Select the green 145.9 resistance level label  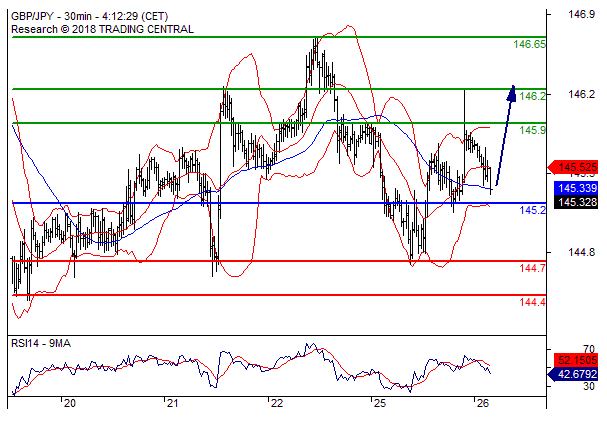(x=531, y=131)
